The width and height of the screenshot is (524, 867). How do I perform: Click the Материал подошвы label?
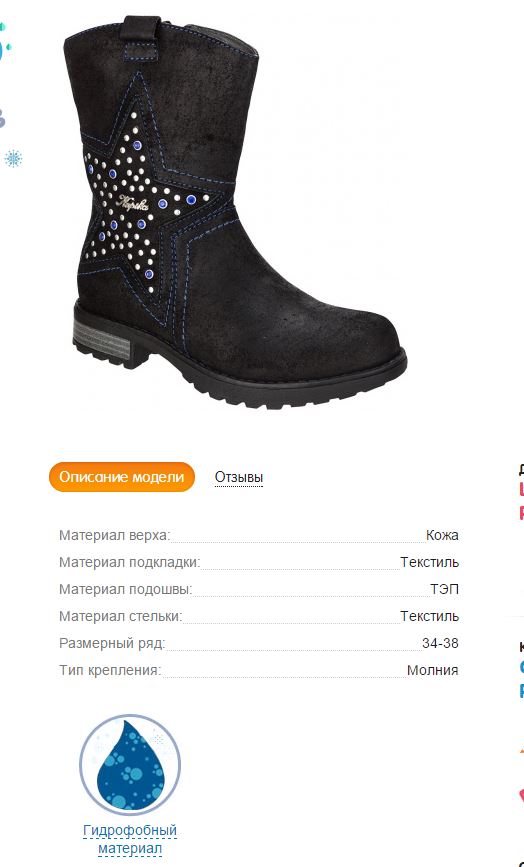coord(125,589)
